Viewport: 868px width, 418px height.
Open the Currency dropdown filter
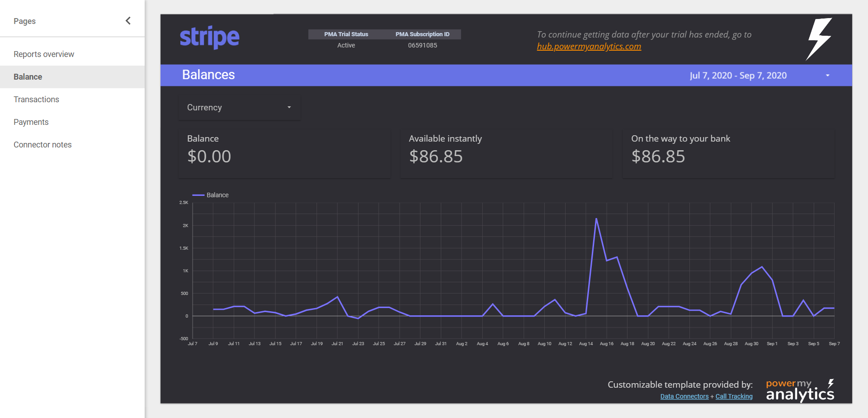(239, 108)
